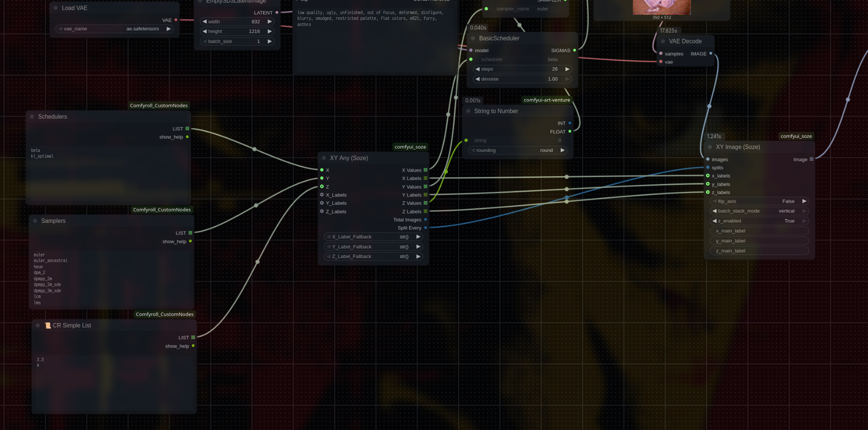
Task: Click CR Simple List LIST output connector
Action: pyautogui.click(x=193, y=337)
